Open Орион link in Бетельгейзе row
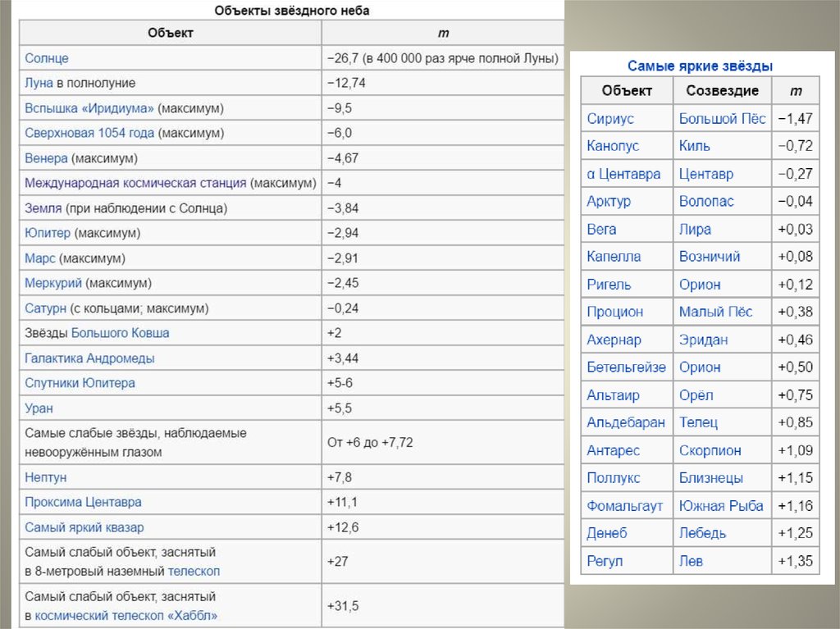 [700, 367]
